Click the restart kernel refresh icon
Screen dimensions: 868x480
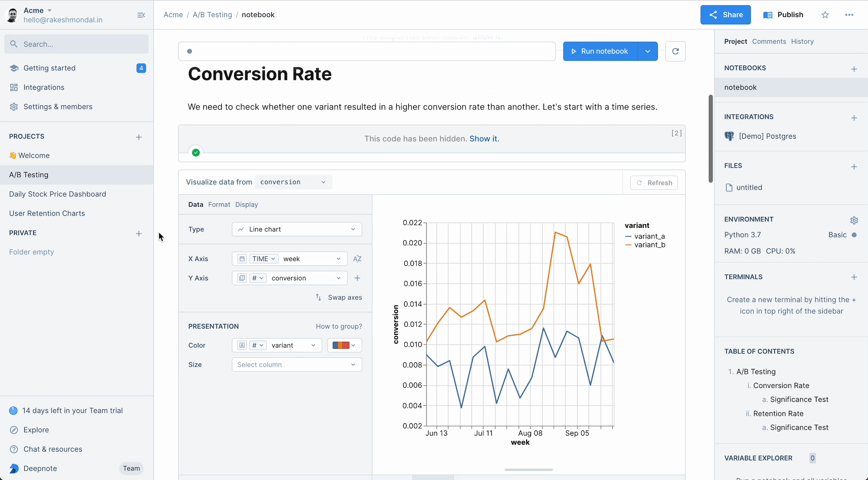[x=675, y=51]
